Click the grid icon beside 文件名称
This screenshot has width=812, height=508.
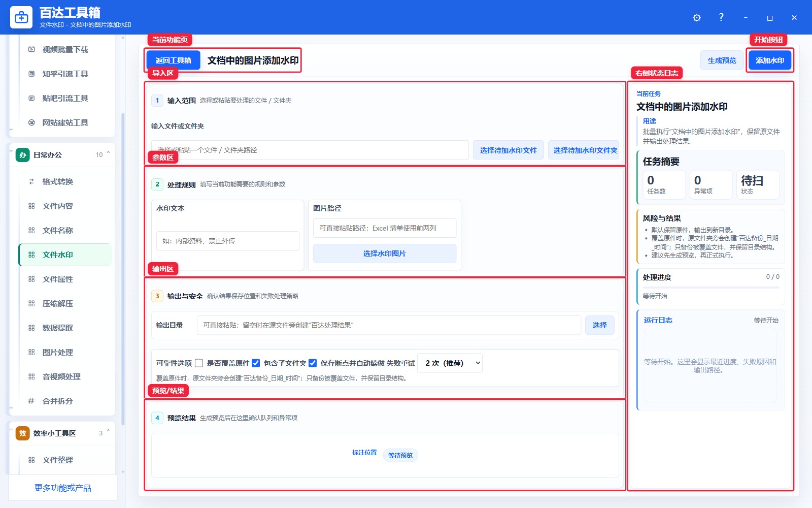(x=31, y=230)
